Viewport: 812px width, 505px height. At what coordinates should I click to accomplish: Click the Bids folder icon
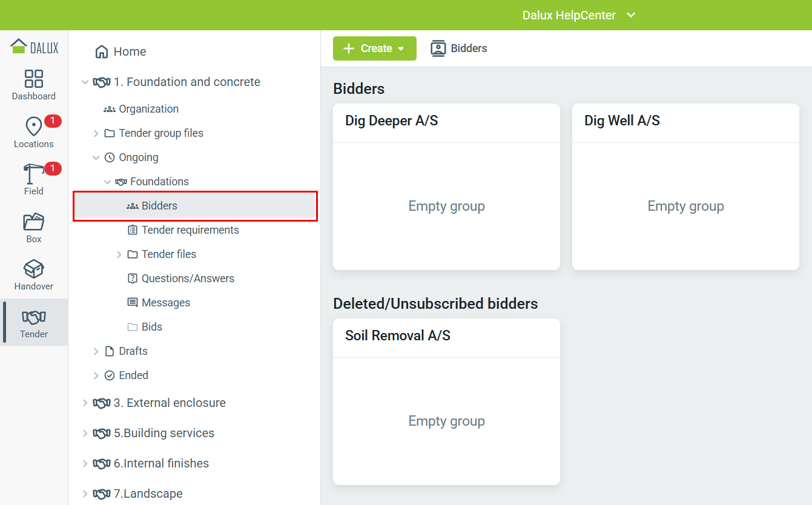[133, 327]
